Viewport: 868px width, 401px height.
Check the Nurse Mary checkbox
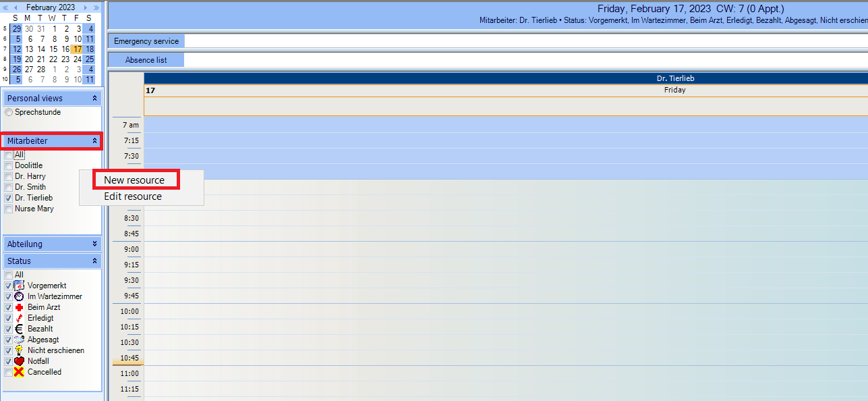tap(8, 209)
